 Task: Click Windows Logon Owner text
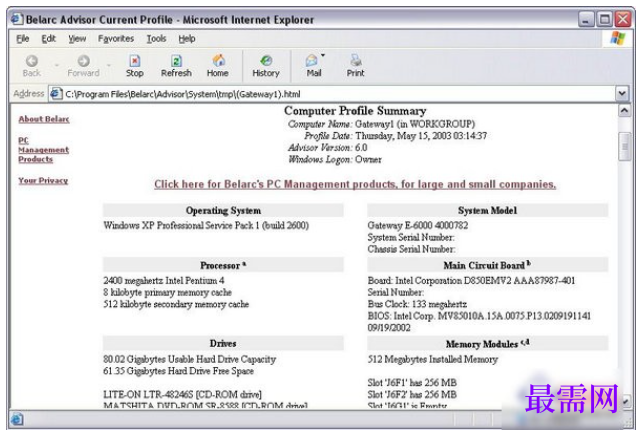(x=335, y=159)
